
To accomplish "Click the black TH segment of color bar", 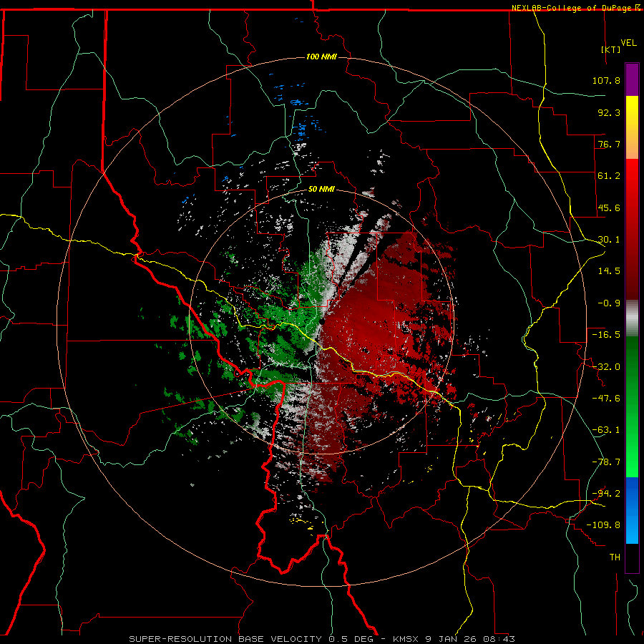I will click(632, 557).
